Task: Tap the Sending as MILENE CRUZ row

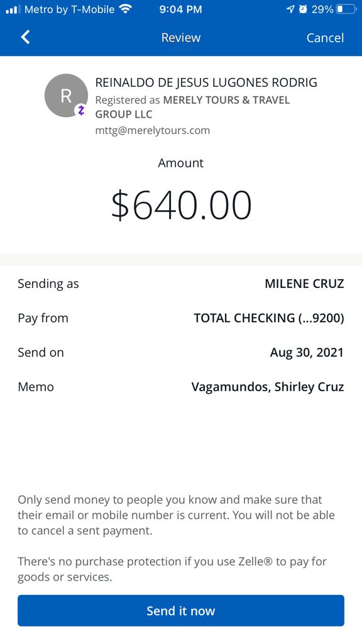Action: coord(180,284)
